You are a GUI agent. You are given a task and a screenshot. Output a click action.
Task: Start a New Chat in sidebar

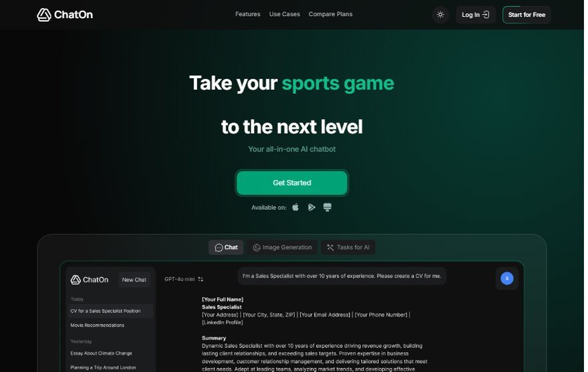coord(134,280)
